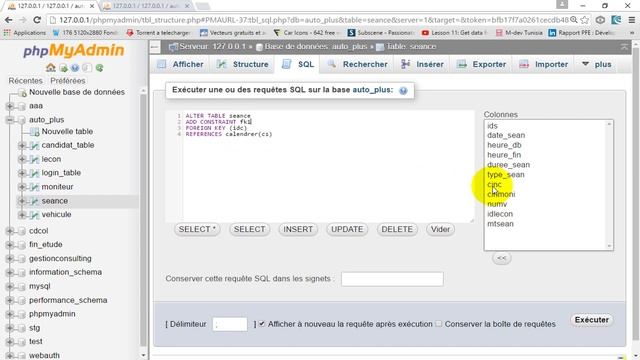Open Insérer tab
640x360 pixels.
click(x=422, y=64)
